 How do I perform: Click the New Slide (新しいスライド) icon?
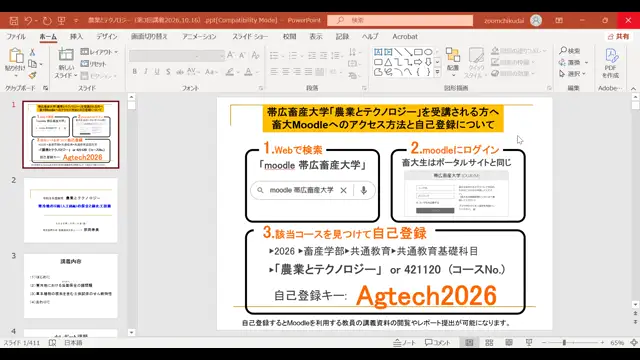(x=66, y=54)
